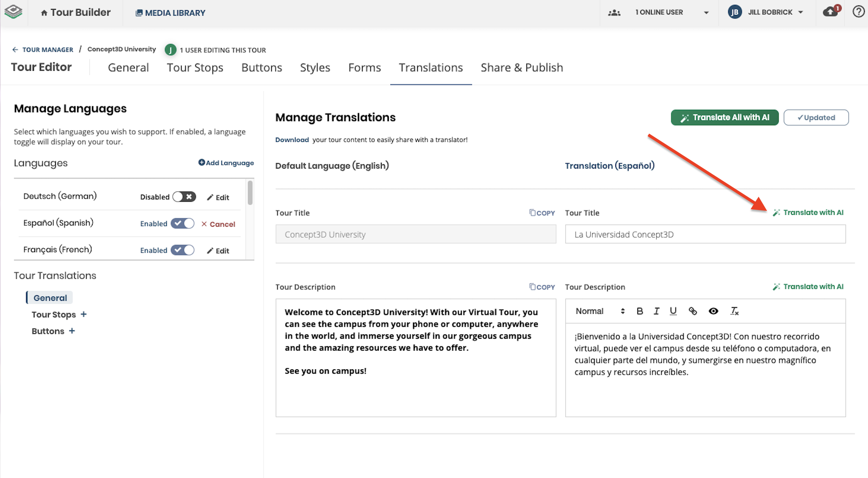Click the Underline formatting icon
Screen dimensions: 868x478
tap(673, 311)
